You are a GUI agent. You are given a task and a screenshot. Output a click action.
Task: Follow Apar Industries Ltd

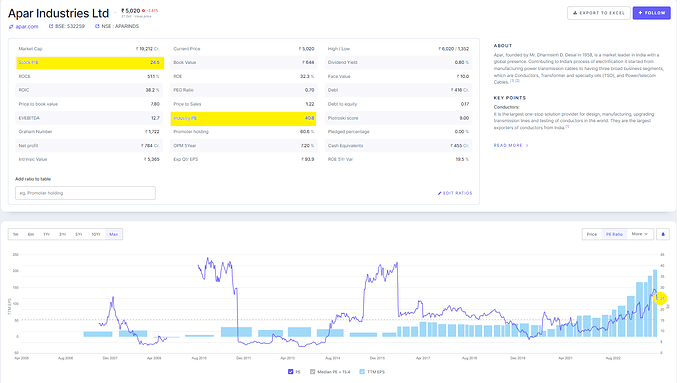[x=652, y=13]
